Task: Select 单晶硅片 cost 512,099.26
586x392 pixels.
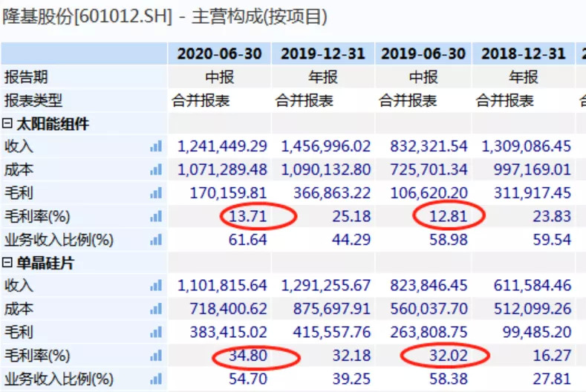Action: click(x=533, y=309)
